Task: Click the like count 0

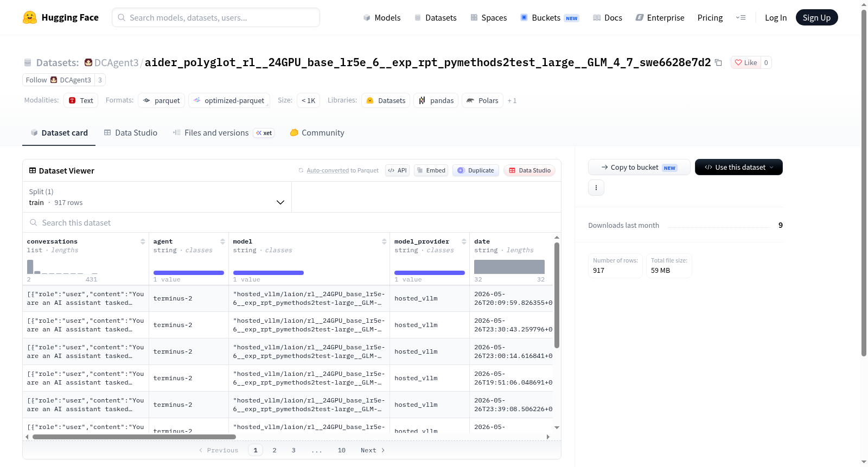Action: click(x=766, y=62)
